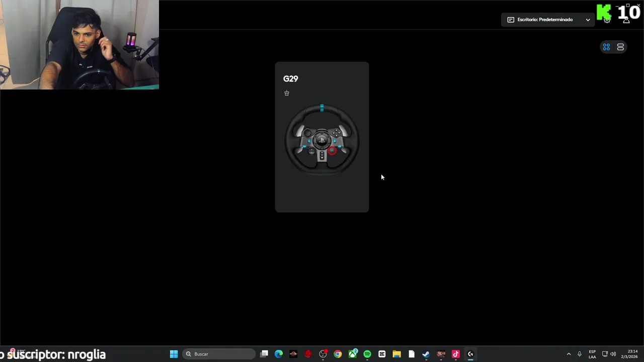Launch Microsoft Edge from the taskbar

point(279,354)
